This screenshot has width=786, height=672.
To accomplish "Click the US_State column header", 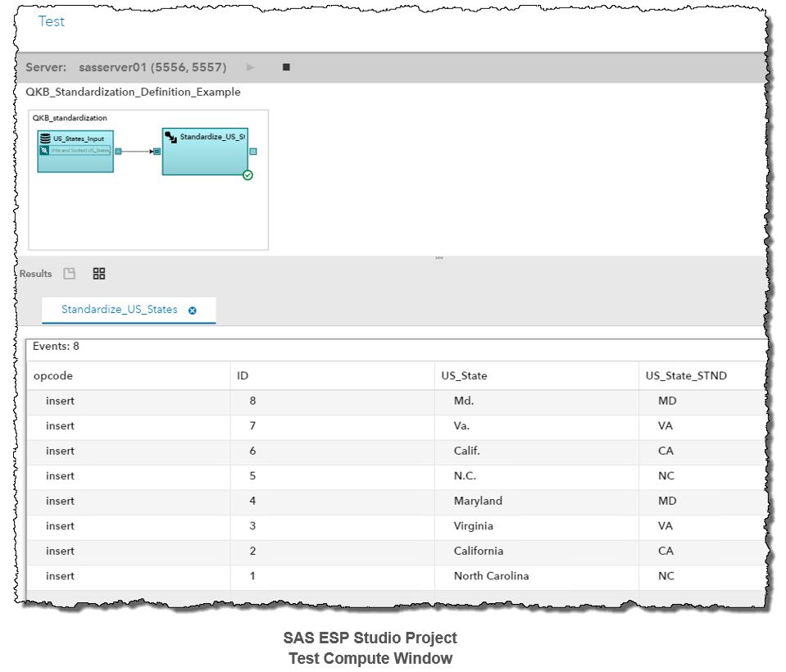I will tap(464, 375).
